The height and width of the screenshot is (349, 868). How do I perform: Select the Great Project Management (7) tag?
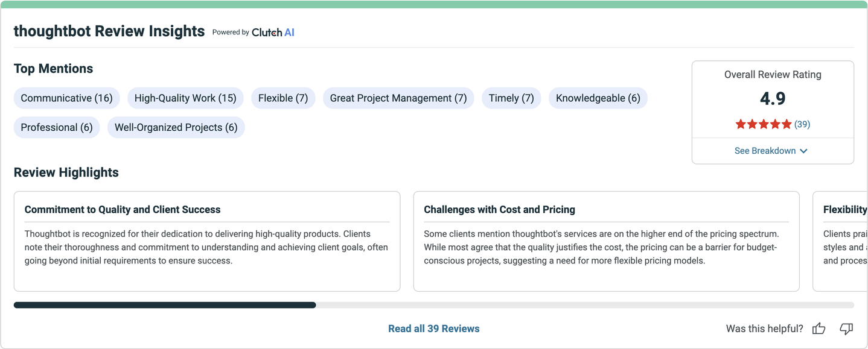(x=398, y=98)
